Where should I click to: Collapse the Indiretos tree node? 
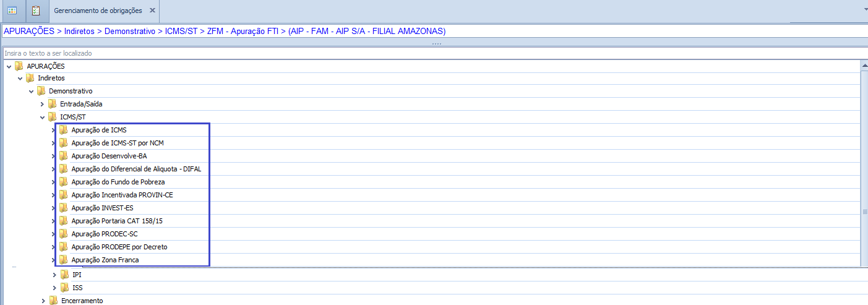pyautogui.click(x=20, y=79)
